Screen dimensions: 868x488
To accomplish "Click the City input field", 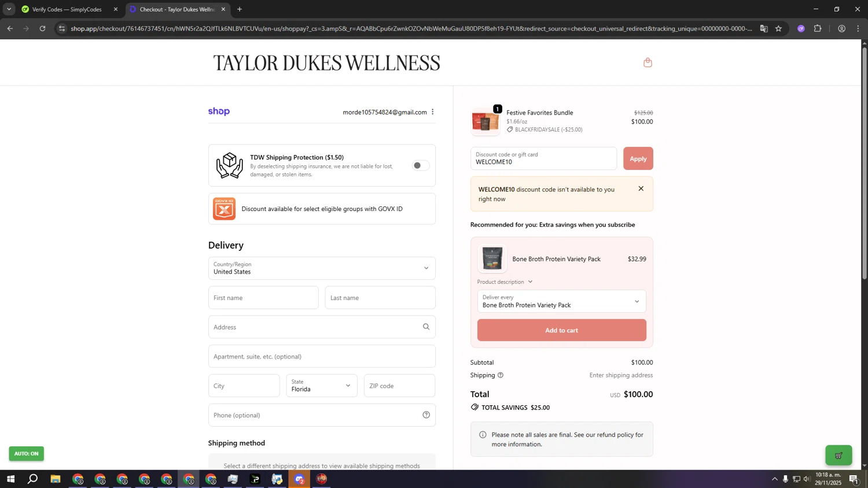I will coord(244,386).
